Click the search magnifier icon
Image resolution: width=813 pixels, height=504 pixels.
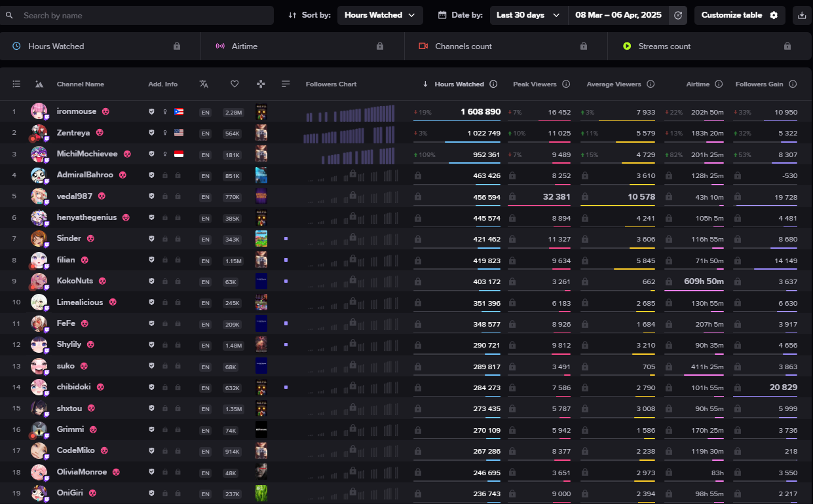point(10,15)
